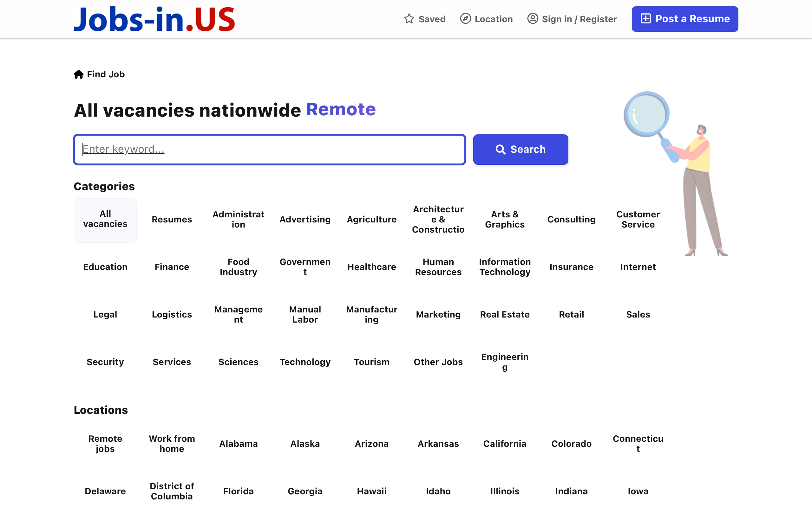812x507 pixels.
Task: Click the home icon beside Find Job
Action: click(x=79, y=74)
